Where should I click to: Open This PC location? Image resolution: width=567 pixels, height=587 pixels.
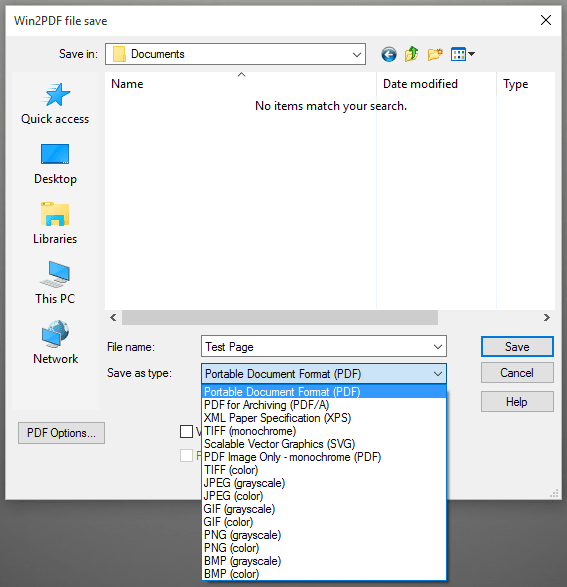55,283
